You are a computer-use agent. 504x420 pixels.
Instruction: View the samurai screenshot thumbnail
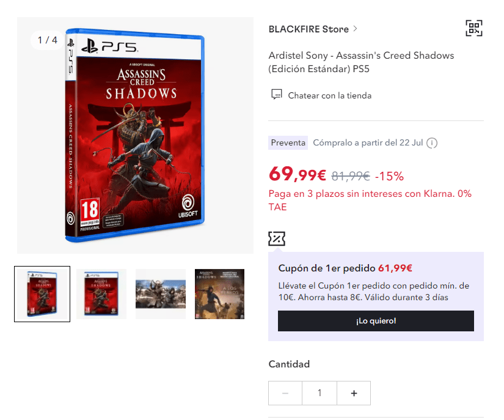(161, 294)
